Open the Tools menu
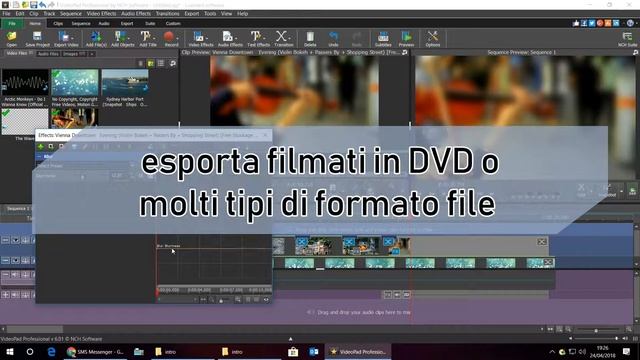This screenshot has height=360, width=640. point(210,13)
